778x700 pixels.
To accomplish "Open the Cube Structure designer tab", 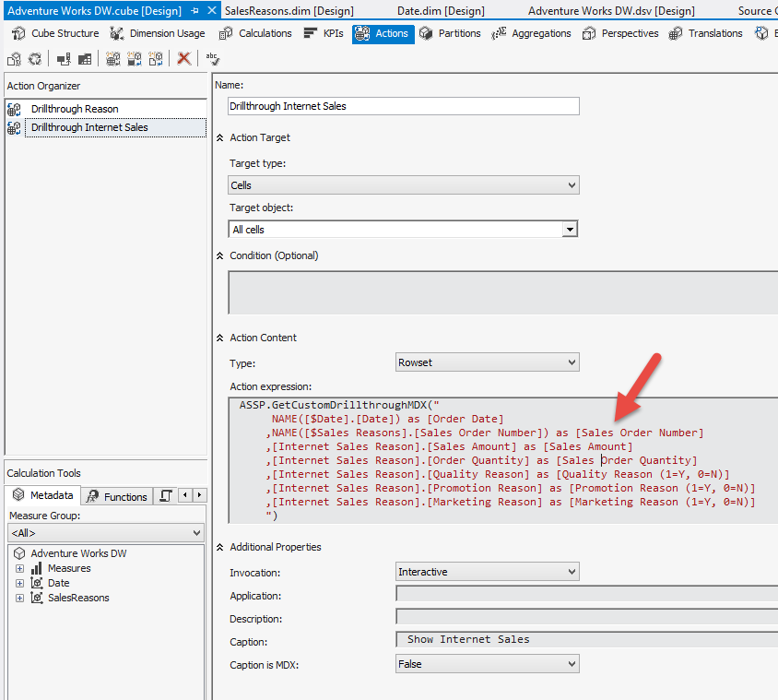I will [x=55, y=33].
